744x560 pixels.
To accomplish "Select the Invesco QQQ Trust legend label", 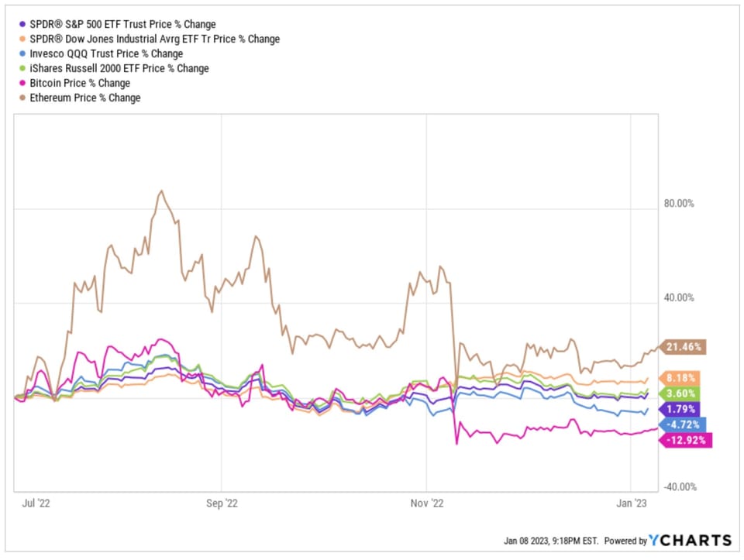I will click(106, 54).
